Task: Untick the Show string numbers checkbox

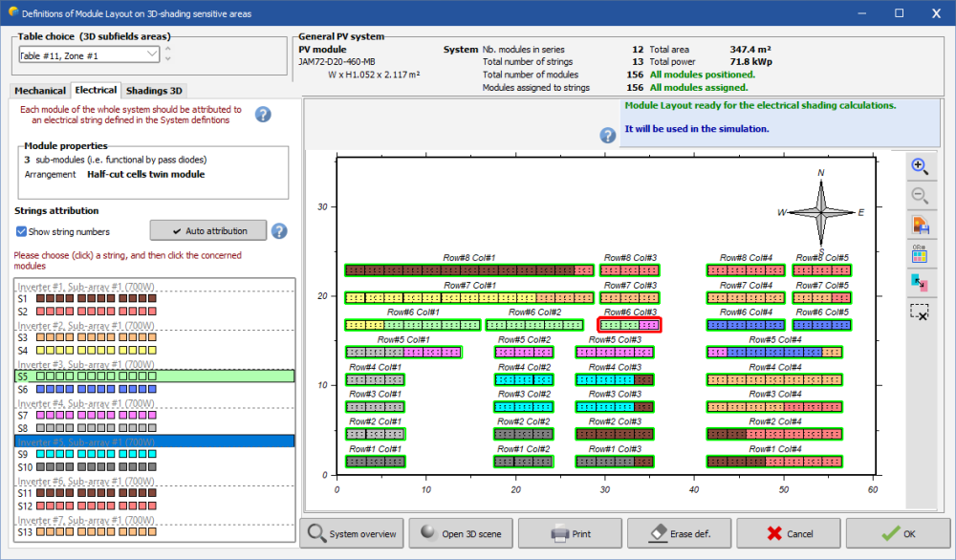Action: coord(22,231)
